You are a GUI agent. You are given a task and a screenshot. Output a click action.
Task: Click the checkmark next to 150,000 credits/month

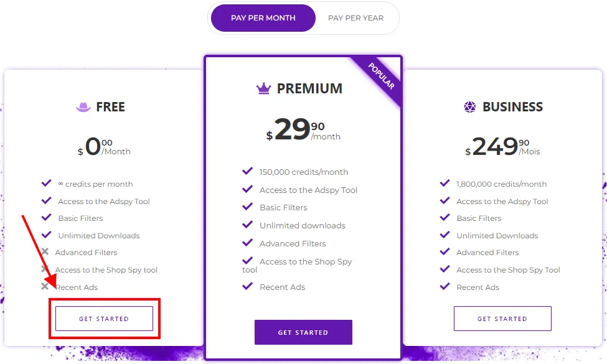[247, 171]
